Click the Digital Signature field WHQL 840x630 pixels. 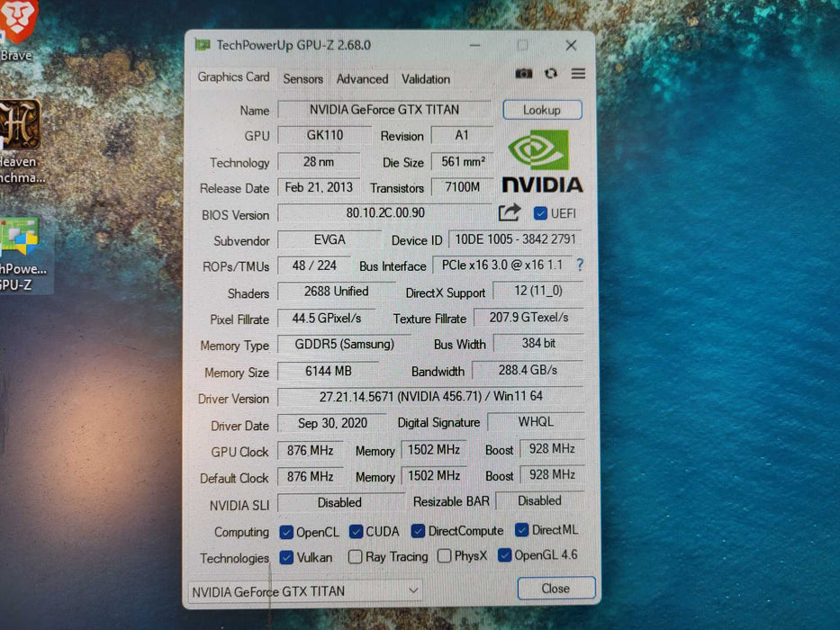click(x=536, y=421)
